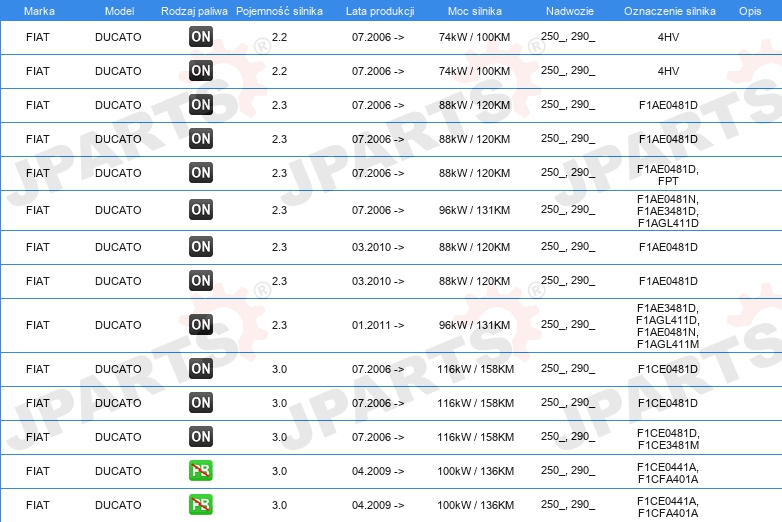Click the ON diesel icon in first 4HV row
This screenshot has height=522, width=782.
200,36
